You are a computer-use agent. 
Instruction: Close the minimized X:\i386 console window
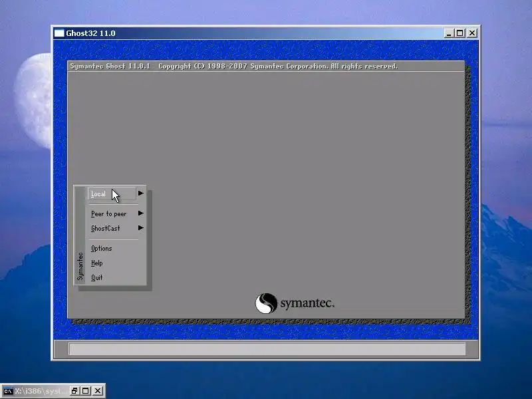pyautogui.click(x=98, y=391)
